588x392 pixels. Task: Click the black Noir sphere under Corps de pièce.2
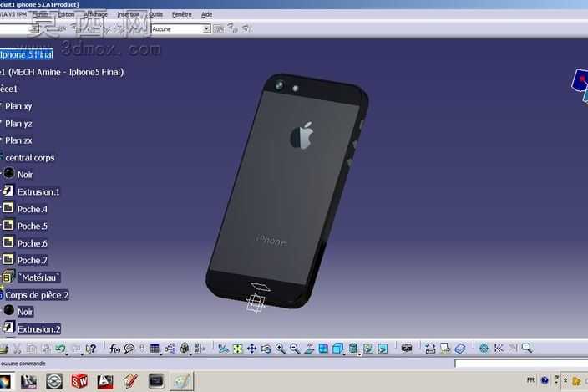tap(9, 310)
